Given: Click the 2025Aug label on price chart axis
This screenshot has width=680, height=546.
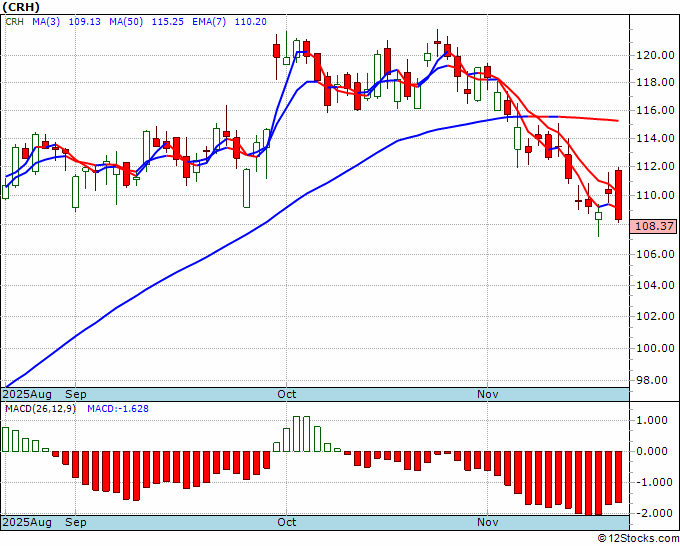Looking at the screenshot, I should tap(27, 395).
